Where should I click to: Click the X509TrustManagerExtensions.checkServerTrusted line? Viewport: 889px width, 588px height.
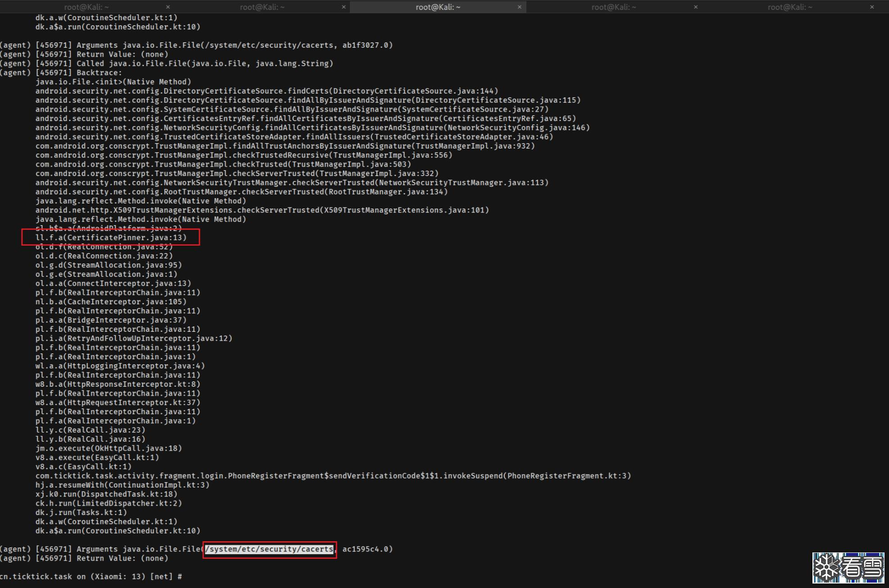point(262,210)
